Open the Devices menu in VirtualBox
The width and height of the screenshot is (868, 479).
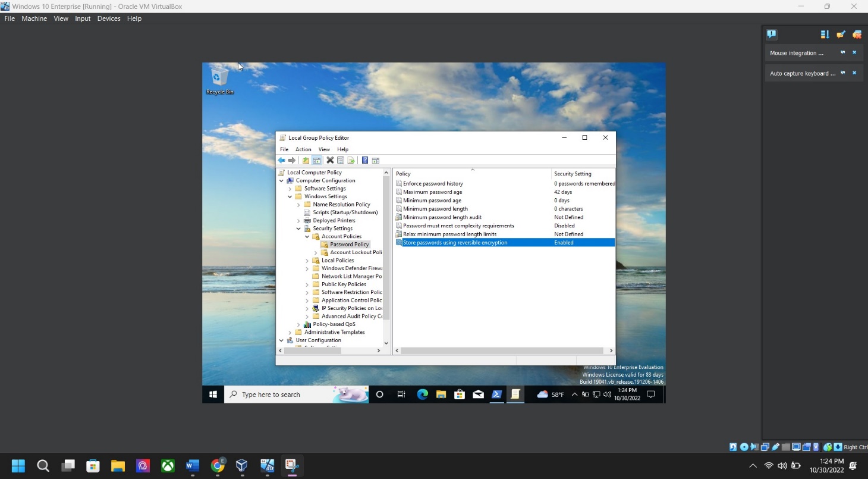(109, 18)
